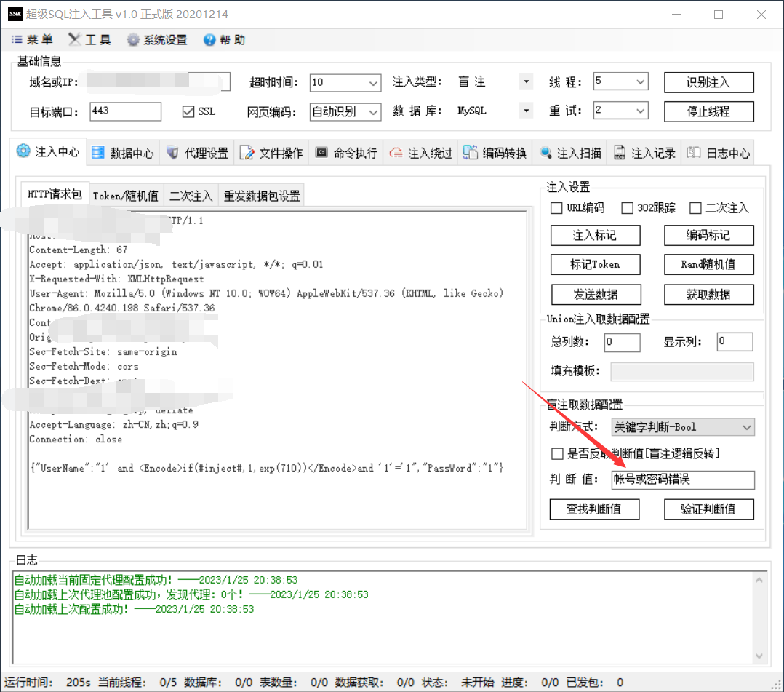Open the 网页编码 dropdown

click(373, 112)
